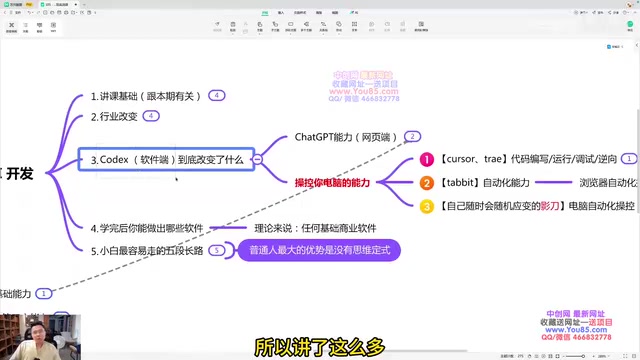
Task: Select topic 3.Codex（软件端）到底改变了什么
Action: [167, 159]
